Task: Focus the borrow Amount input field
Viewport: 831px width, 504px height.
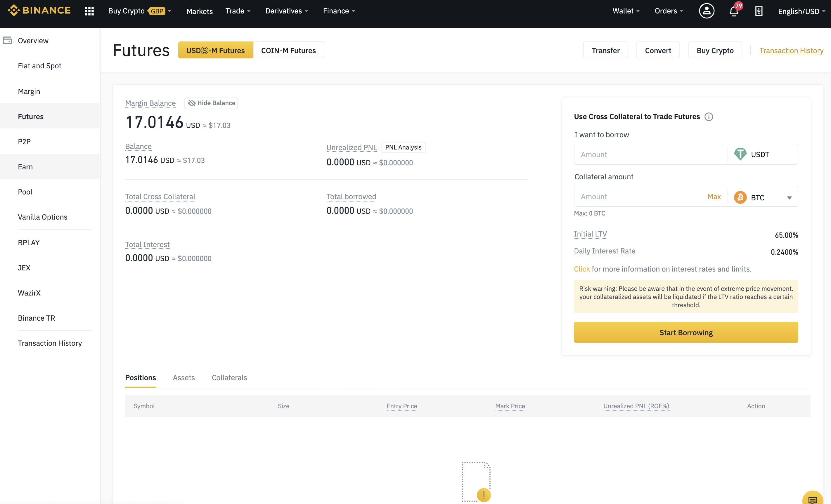Action: click(650, 154)
